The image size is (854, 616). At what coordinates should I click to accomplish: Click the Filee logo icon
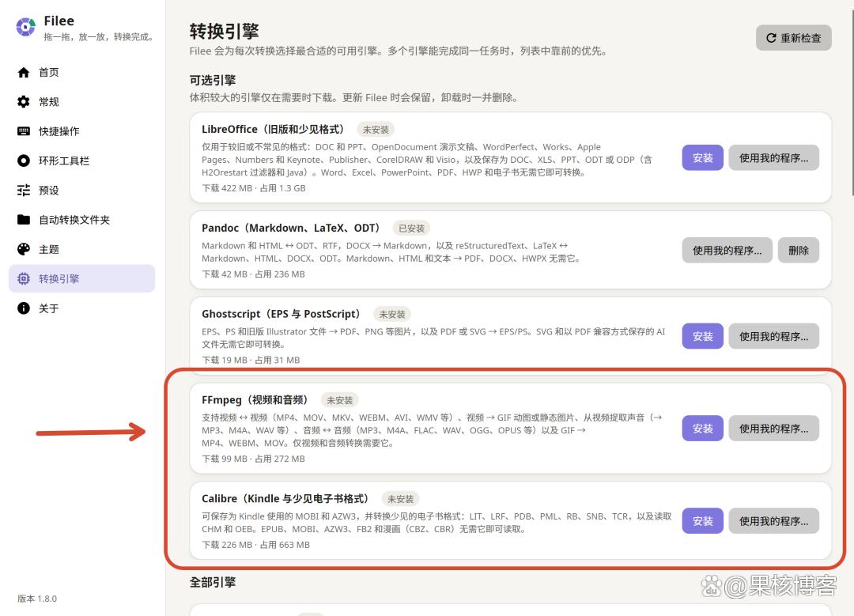tap(25, 27)
